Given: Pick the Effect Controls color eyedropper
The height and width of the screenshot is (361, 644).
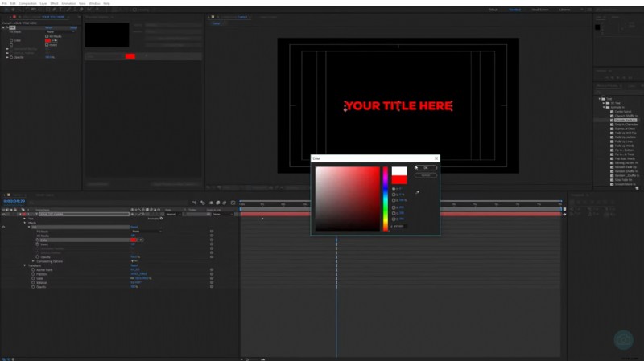Looking at the screenshot, I should (55, 40).
